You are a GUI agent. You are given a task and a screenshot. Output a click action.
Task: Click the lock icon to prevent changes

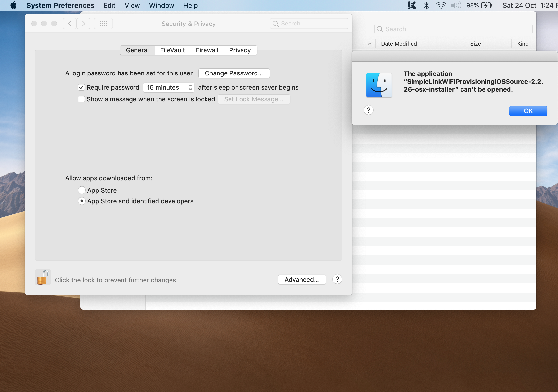pyautogui.click(x=43, y=277)
